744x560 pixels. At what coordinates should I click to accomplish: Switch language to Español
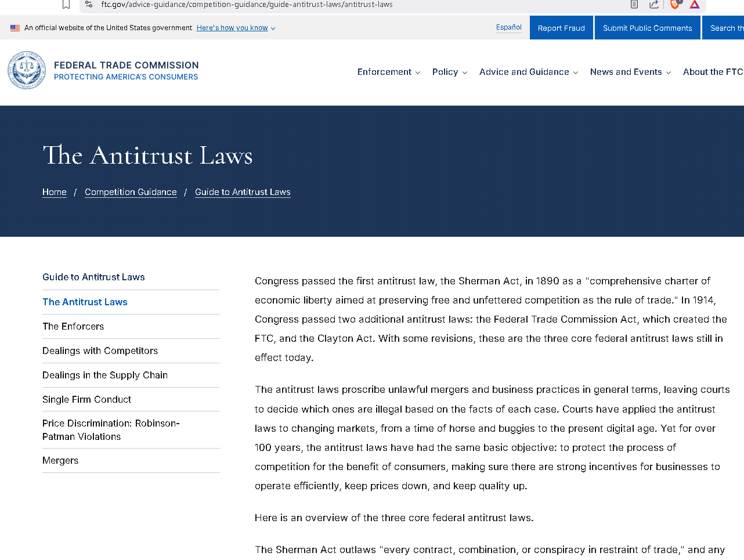[x=509, y=27]
